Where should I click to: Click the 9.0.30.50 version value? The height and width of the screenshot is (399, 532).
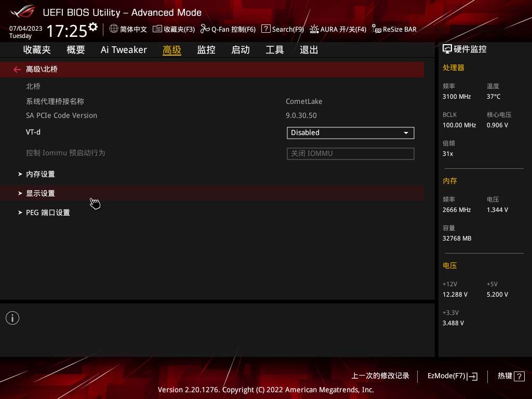pyautogui.click(x=301, y=115)
